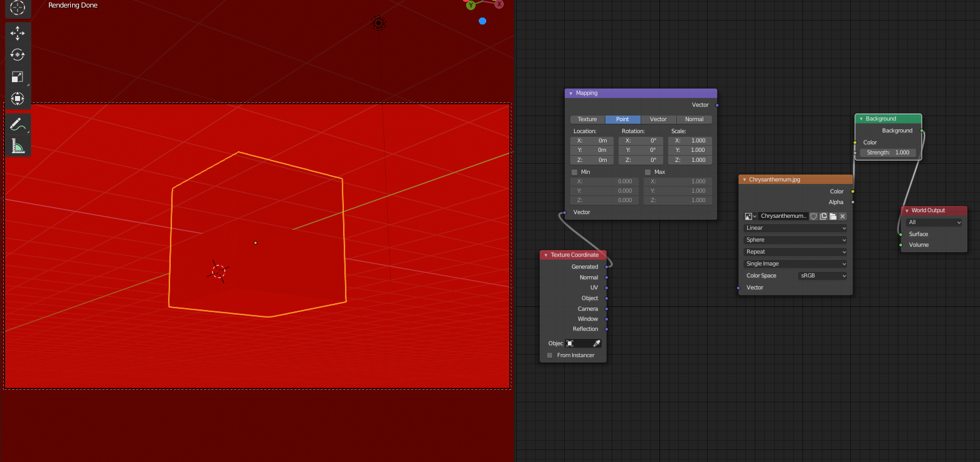Screen dimensions: 980x462
Task: Open the Linear interpolation dropdown
Action: 796,228
